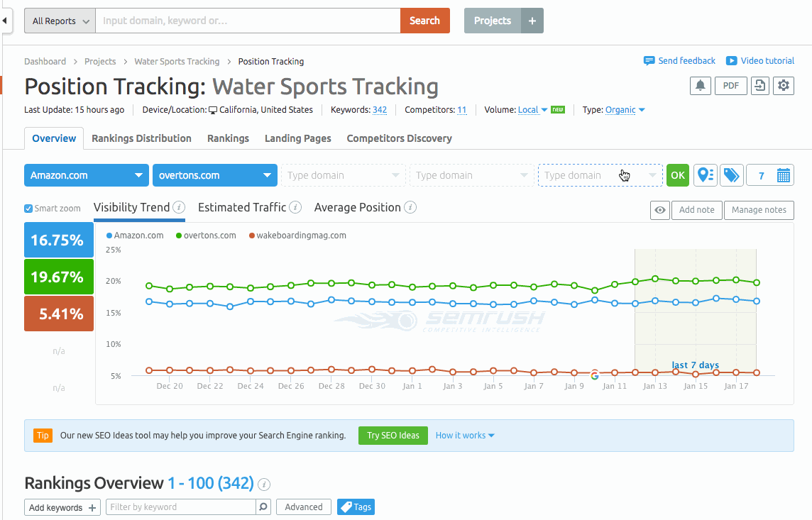
Task: Open the Amazon.com domain dropdown
Action: tap(86, 175)
